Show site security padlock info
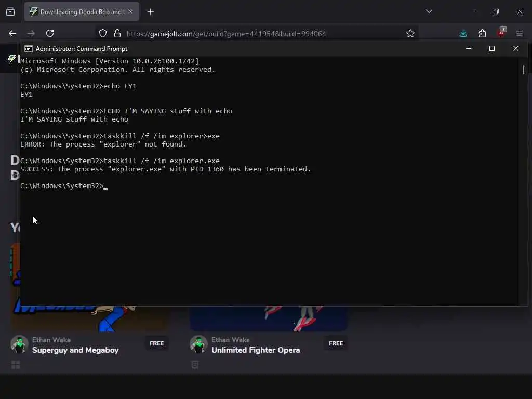This screenshot has width=532, height=399. 117,33
